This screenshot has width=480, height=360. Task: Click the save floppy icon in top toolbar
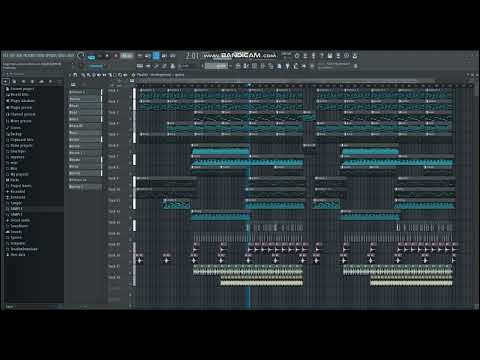coord(330,55)
